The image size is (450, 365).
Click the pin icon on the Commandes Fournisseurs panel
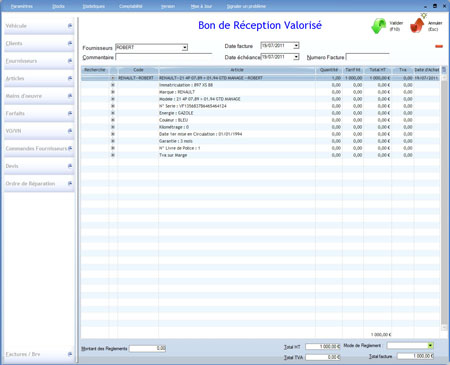tap(70, 148)
